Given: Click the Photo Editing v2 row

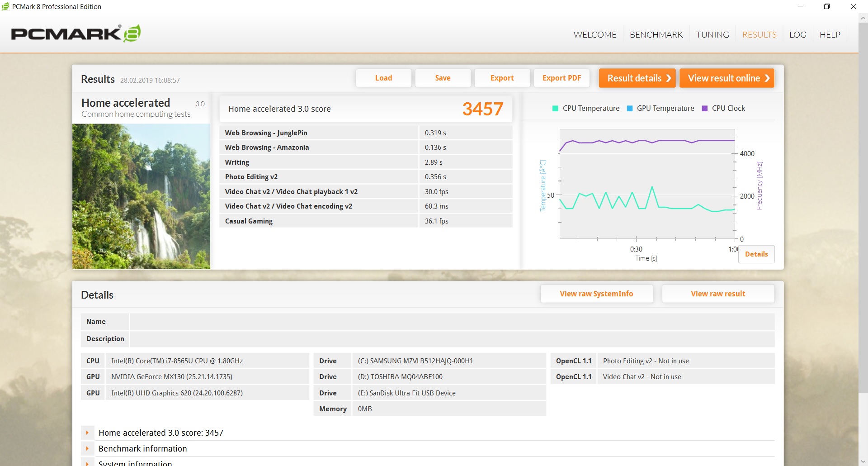Looking at the screenshot, I should point(366,176).
